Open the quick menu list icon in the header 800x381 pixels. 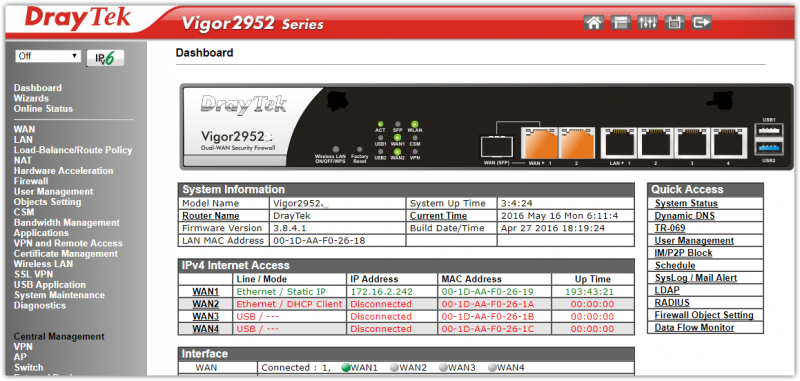click(x=620, y=22)
